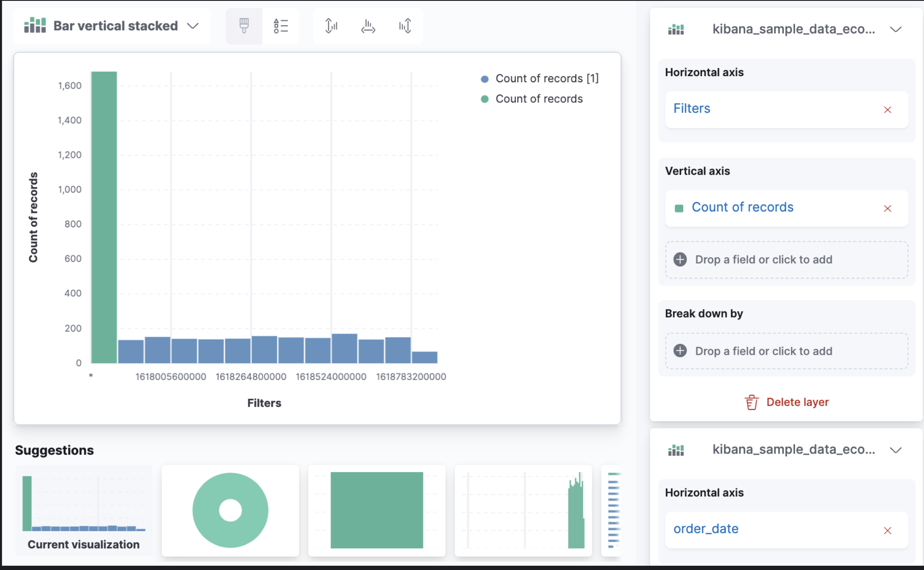
Task: Open bottom axis settings icon
Action: pyautogui.click(x=368, y=26)
